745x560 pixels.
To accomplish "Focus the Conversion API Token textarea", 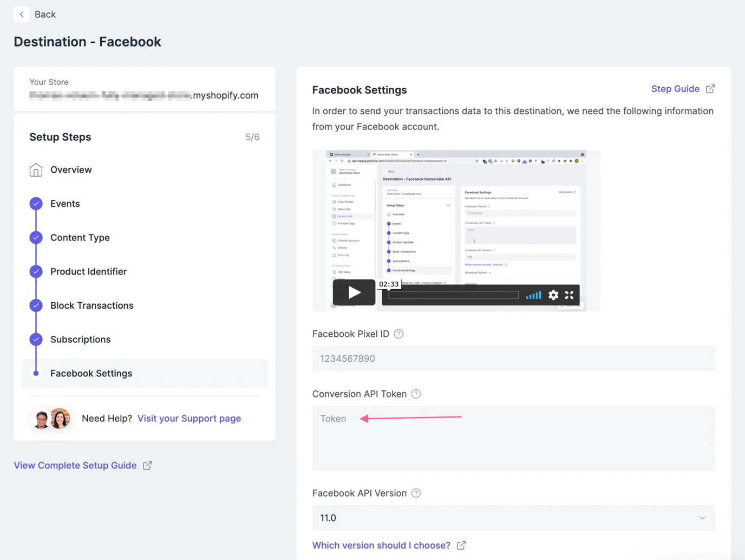I will click(513, 438).
